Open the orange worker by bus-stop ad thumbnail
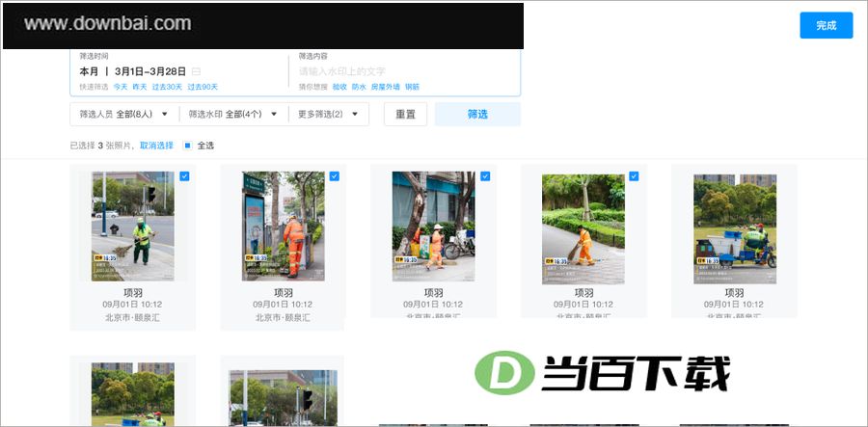Image resolution: width=868 pixels, height=427 pixels. tap(283, 227)
